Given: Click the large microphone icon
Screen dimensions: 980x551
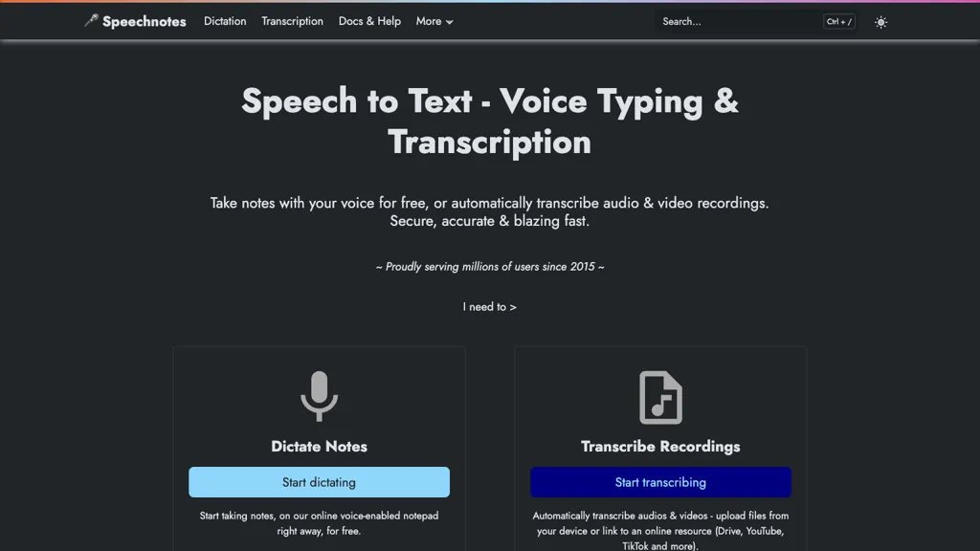Looking at the screenshot, I should click(319, 396).
